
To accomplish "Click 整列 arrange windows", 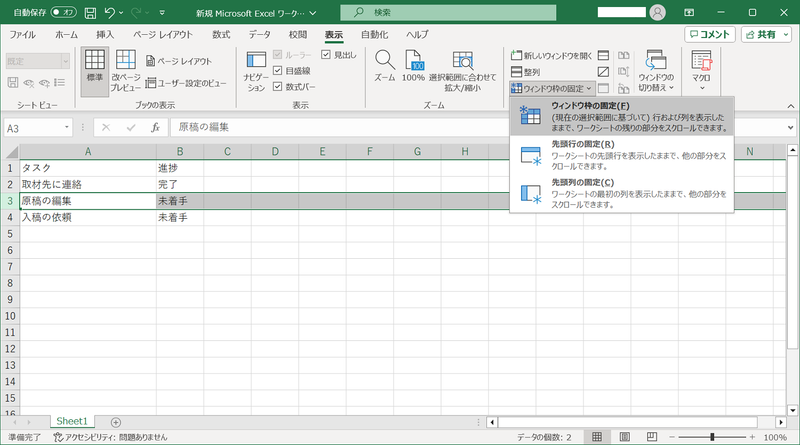I will coord(526,72).
